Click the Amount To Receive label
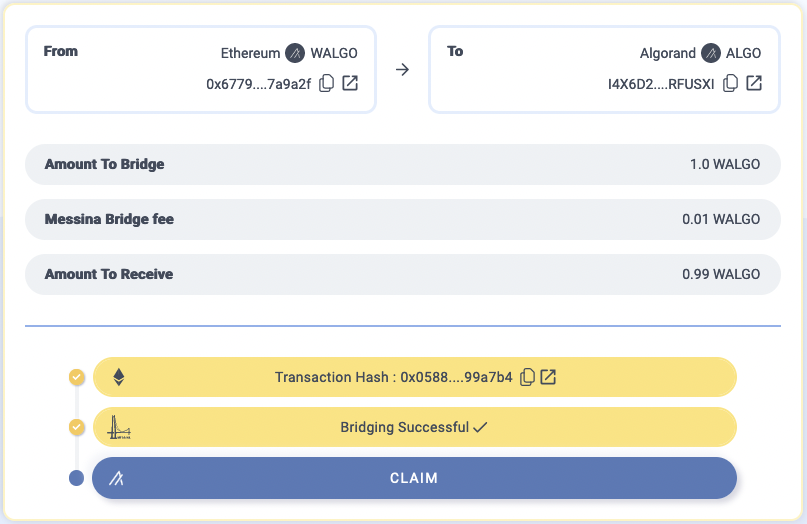 tap(109, 274)
